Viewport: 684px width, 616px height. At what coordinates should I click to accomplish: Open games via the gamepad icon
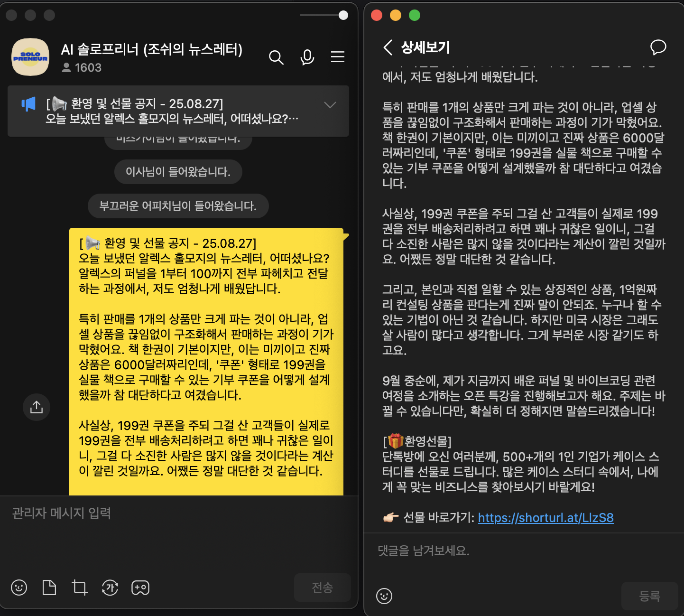tap(140, 588)
